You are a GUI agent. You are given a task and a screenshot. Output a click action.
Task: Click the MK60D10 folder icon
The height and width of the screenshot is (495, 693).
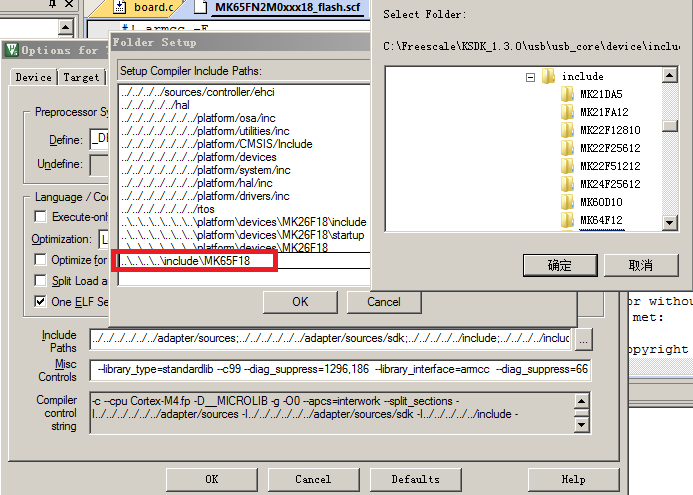(x=567, y=202)
